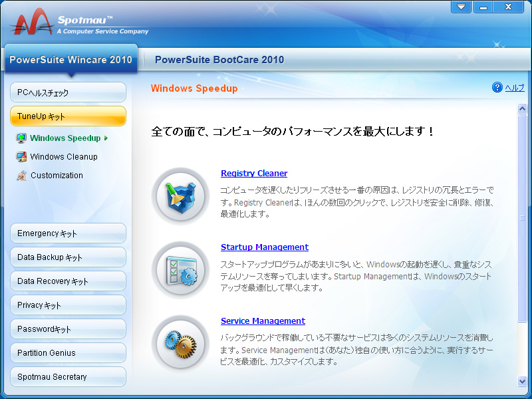Minimize the Spotmau window

click(x=483, y=7)
